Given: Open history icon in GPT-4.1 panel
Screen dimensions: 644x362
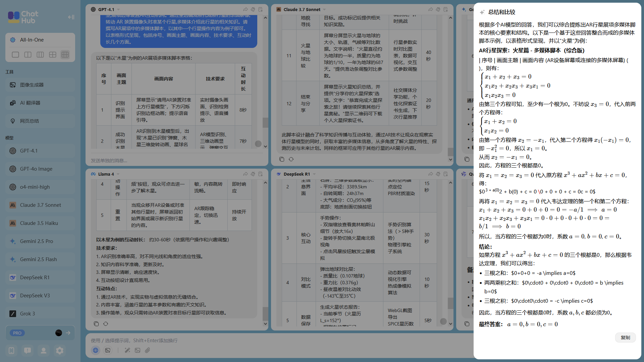Looking at the screenshot, I should (260, 9).
